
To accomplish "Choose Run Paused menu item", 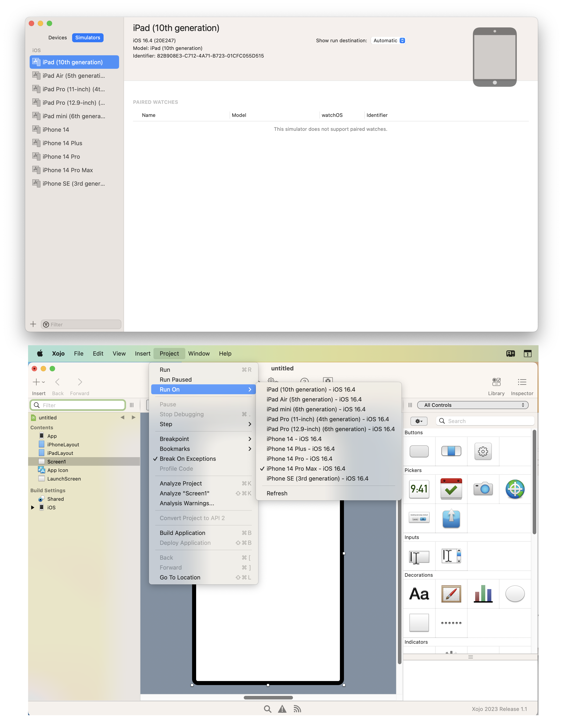I will [x=204, y=380].
